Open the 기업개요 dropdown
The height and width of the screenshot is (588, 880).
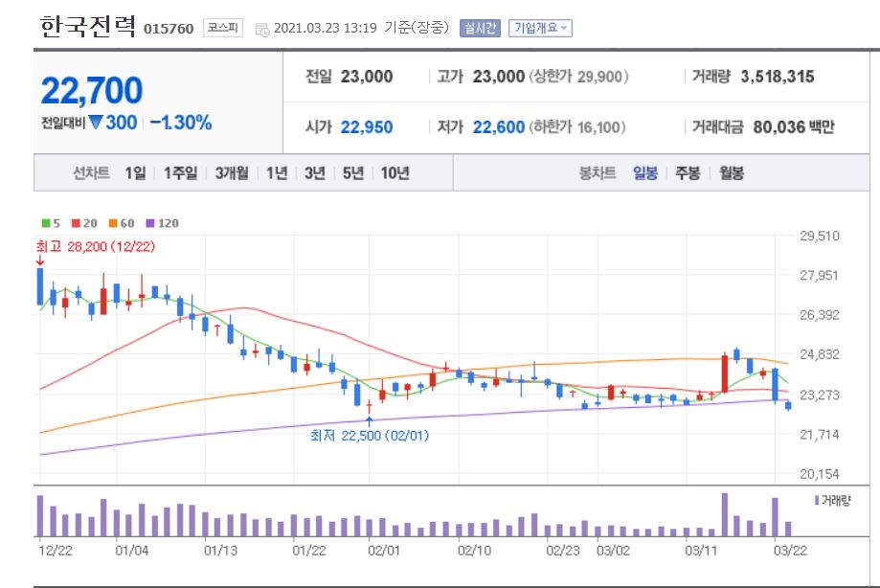540,28
